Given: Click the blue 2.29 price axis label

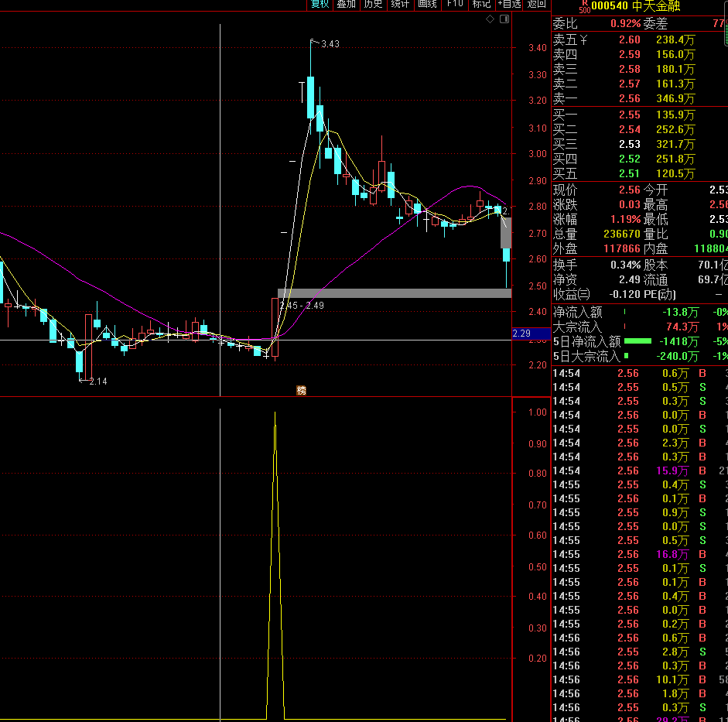Looking at the screenshot, I should pos(521,334).
